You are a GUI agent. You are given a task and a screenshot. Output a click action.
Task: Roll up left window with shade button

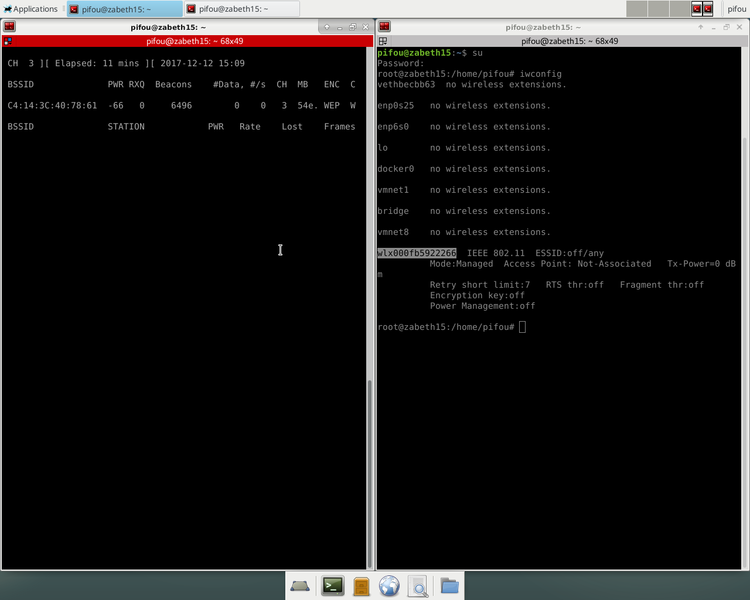click(324, 27)
